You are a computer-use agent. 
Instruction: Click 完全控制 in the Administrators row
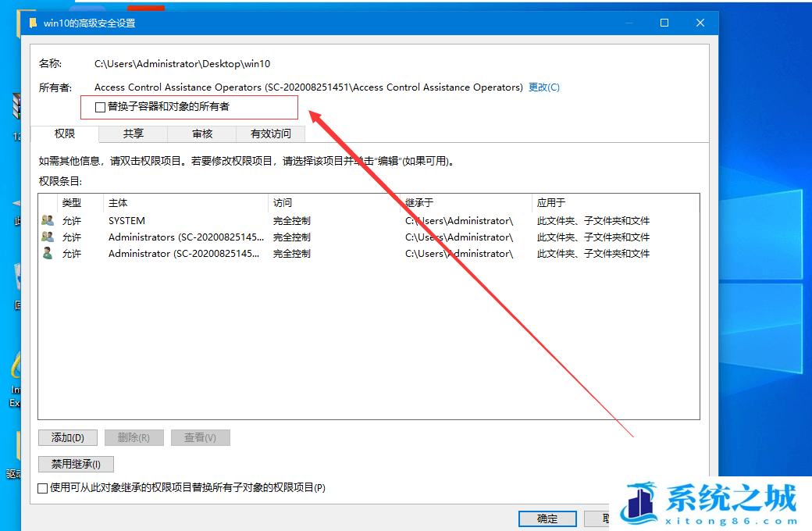(291, 237)
